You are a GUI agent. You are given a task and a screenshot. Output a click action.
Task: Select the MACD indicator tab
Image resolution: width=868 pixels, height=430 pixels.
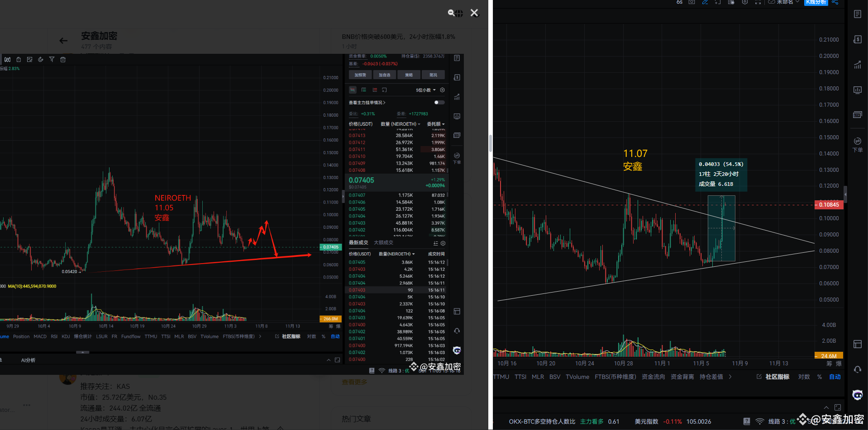coord(40,336)
